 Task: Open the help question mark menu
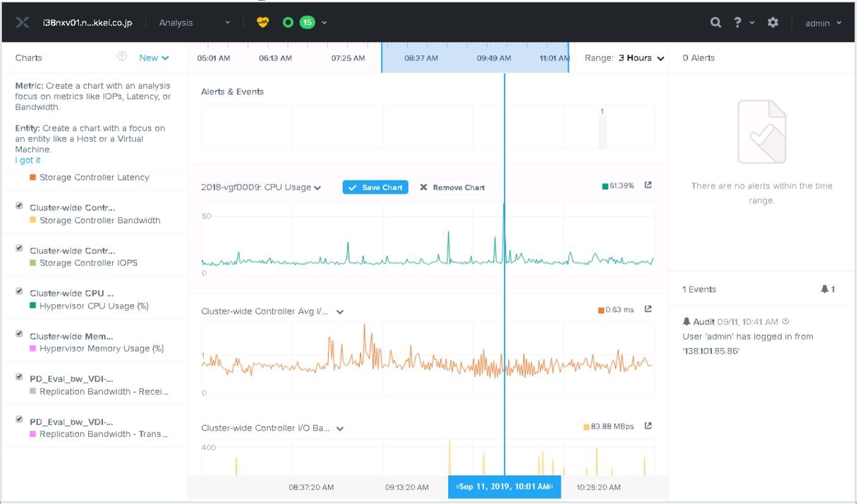coord(743,23)
